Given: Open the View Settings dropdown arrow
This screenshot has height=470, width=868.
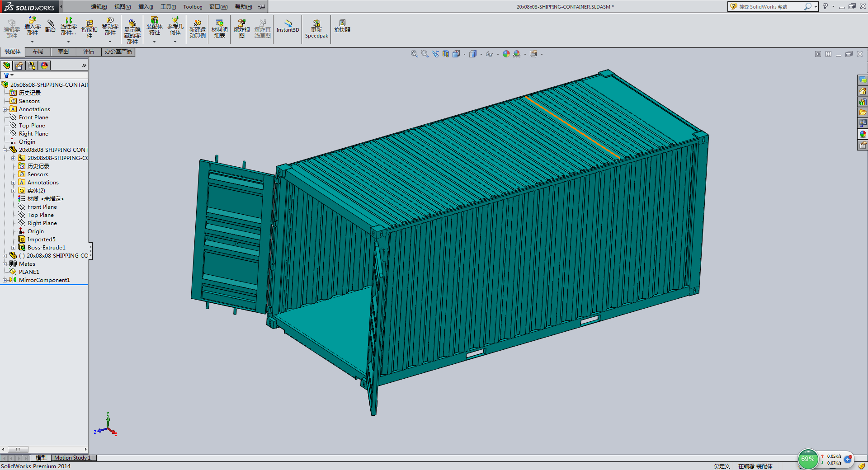Looking at the screenshot, I should (x=542, y=54).
